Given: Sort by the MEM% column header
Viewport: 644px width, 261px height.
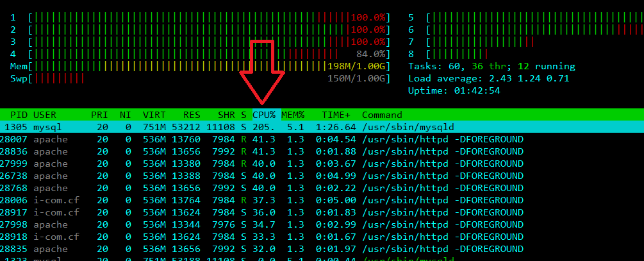Looking at the screenshot, I should (x=293, y=115).
